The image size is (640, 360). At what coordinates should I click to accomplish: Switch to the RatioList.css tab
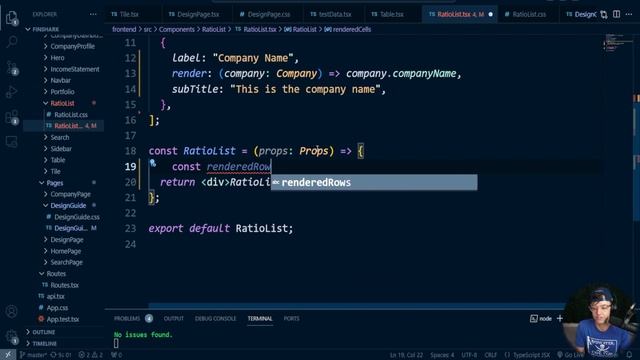[529, 14]
